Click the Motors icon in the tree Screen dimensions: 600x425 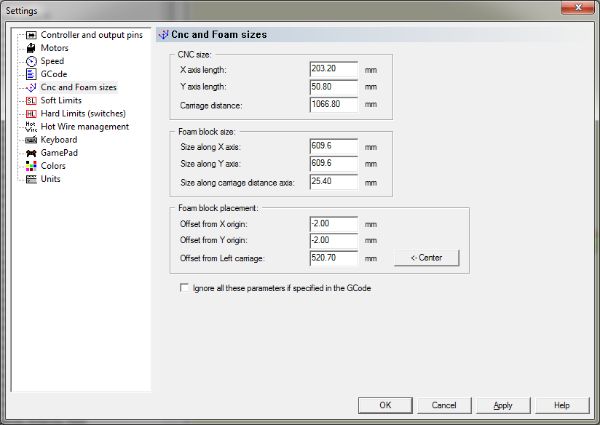coord(31,48)
